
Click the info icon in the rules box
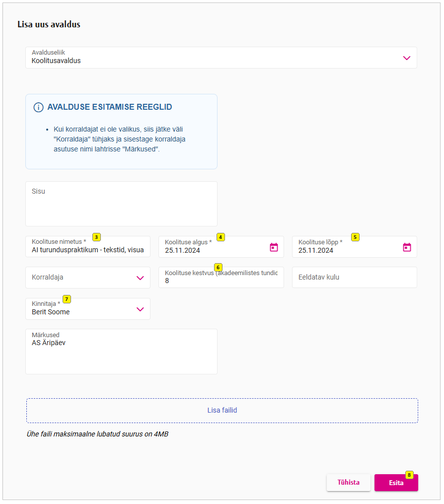[38, 107]
